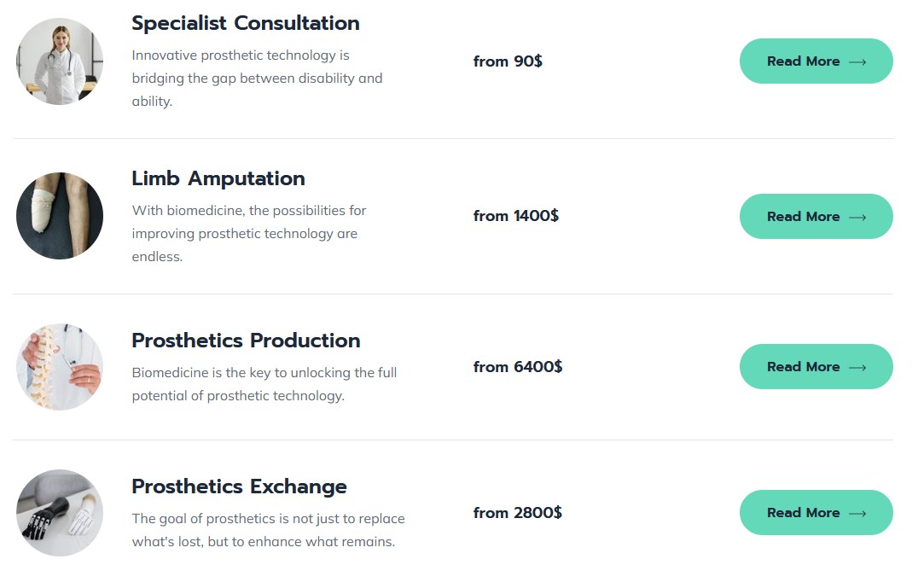Click arrow icon in Prosthetics Production button
The height and width of the screenshot is (565, 924).
[857, 368]
